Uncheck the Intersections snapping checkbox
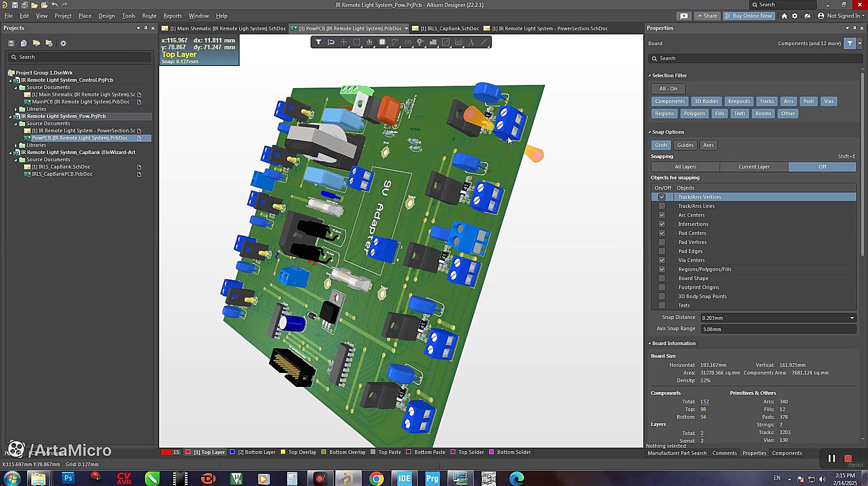Screen dimensions: 868x486 point(662,224)
